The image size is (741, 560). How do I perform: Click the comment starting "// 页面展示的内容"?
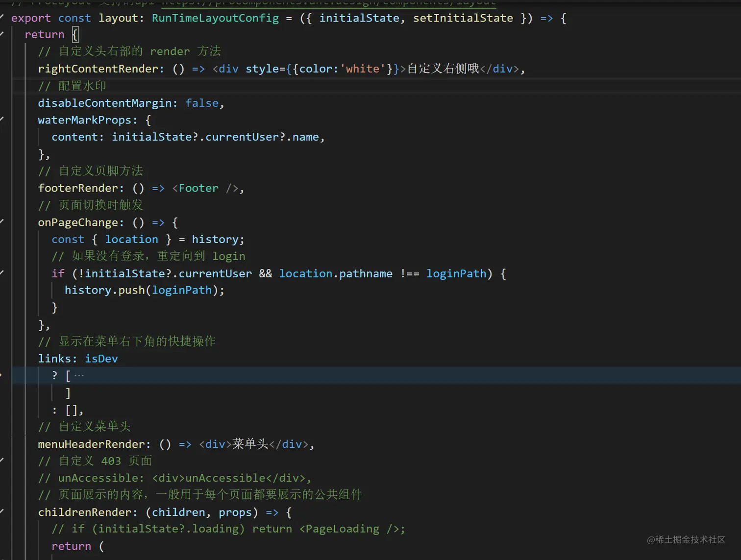pyautogui.click(x=200, y=495)
